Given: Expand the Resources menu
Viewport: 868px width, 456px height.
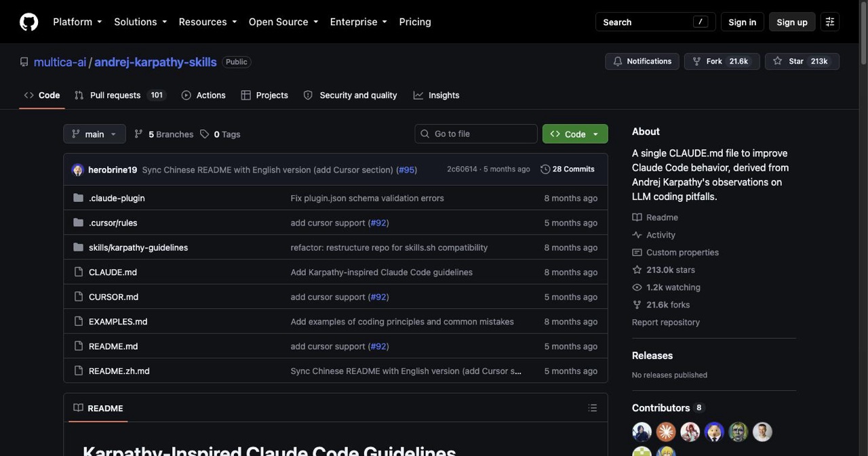Looking at the screenshot, I should tap(208, 22).
